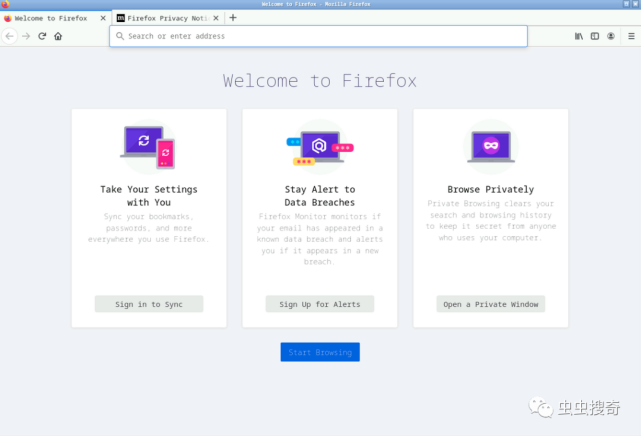Click the Firefox logo in title bar
This screenshot has width=641, height=436.
tap(5, 4)
